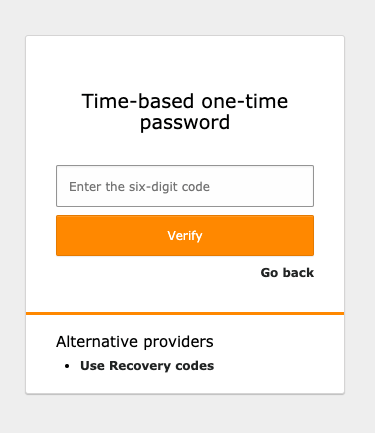Screen dimensions: 375x433
Task: Click the bullet before Use Recovery codes
Action: (67, 366)
